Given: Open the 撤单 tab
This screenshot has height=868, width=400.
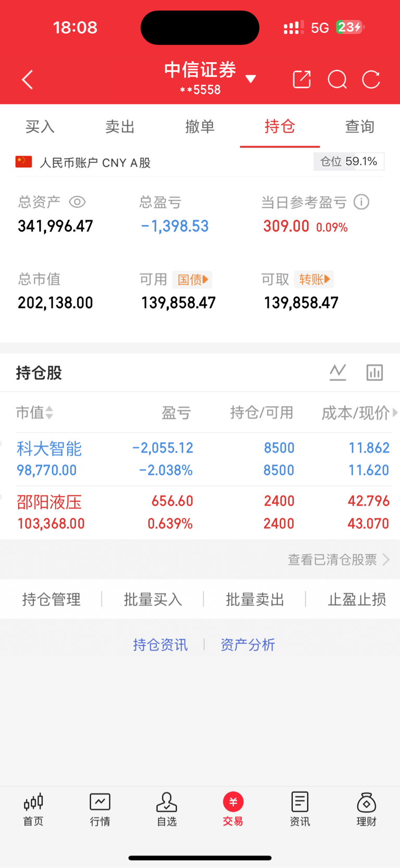Looking at the screenshot, I should [200, 126].
